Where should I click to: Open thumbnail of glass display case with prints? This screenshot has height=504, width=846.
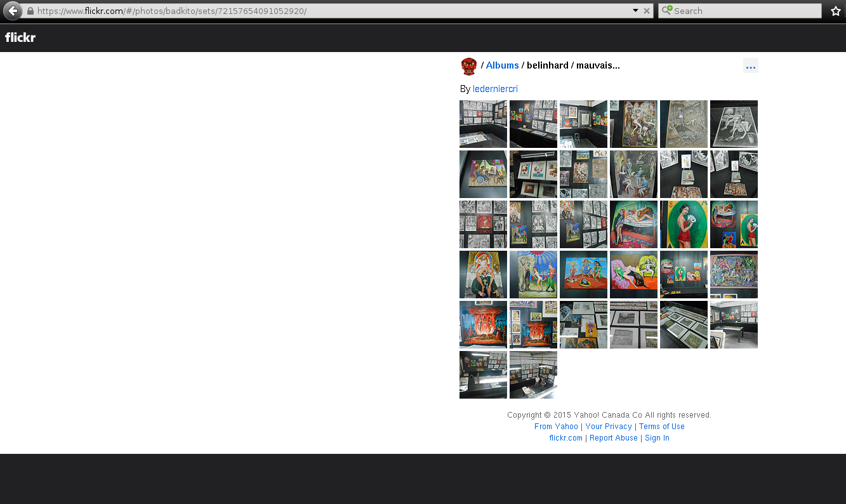coord(684,324)
